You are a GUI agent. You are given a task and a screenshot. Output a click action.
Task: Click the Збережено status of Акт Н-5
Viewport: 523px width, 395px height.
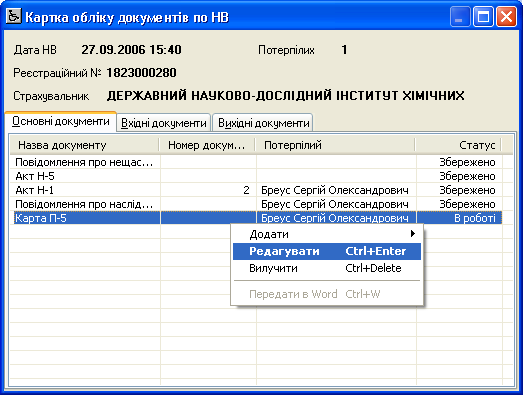coord(467,176)
